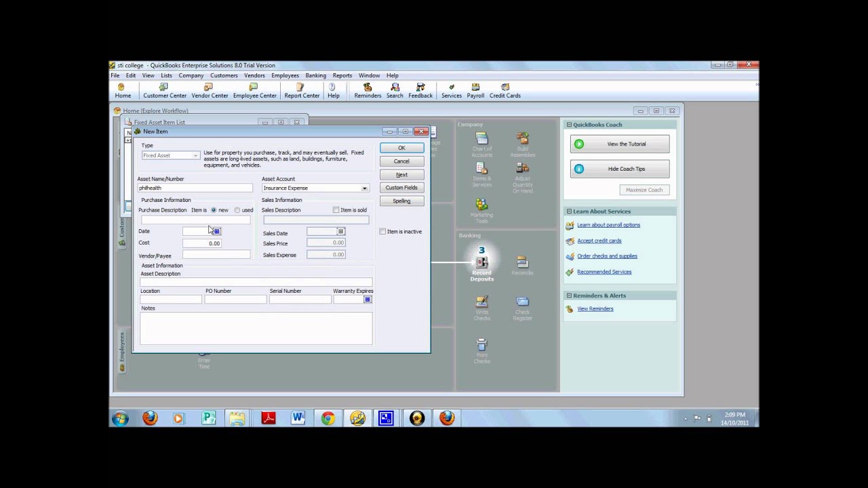This screenshot has width=868, height=488.
Task: Check the 'Item is inactive' checkbox
Action: coord(383,231)
